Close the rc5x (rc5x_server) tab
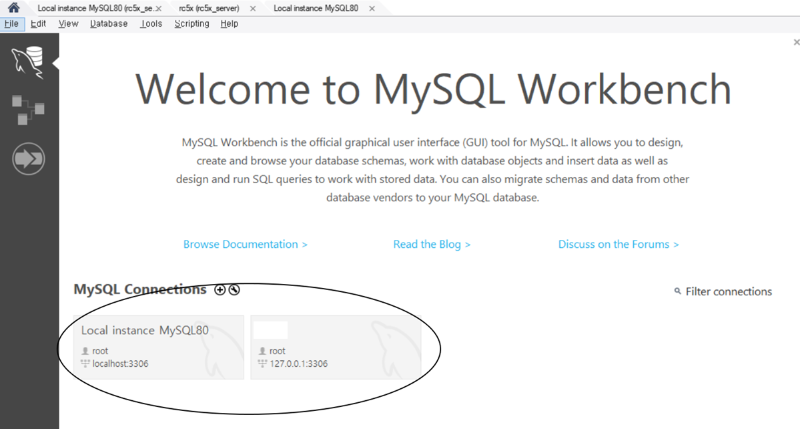Image resolution: width=800 pixels, height=429 pixels. pos(251,8)
